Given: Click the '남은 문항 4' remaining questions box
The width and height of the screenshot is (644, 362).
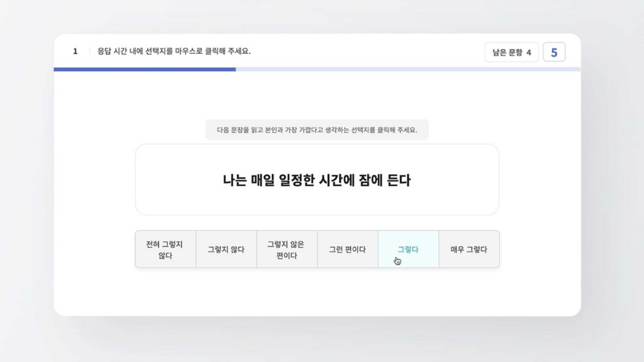Looking at the screenshot, I should [512, 52].
